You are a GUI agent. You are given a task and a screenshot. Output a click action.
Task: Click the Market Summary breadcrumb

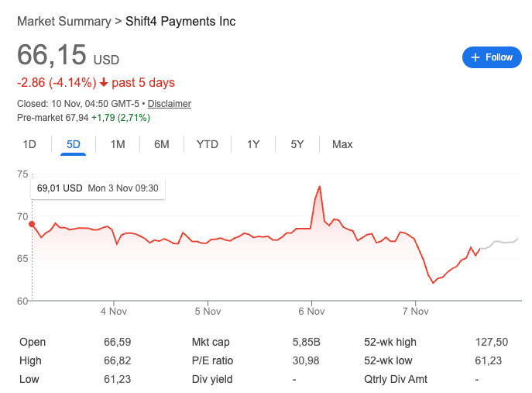pyautogui.click(x=64, y=21)
